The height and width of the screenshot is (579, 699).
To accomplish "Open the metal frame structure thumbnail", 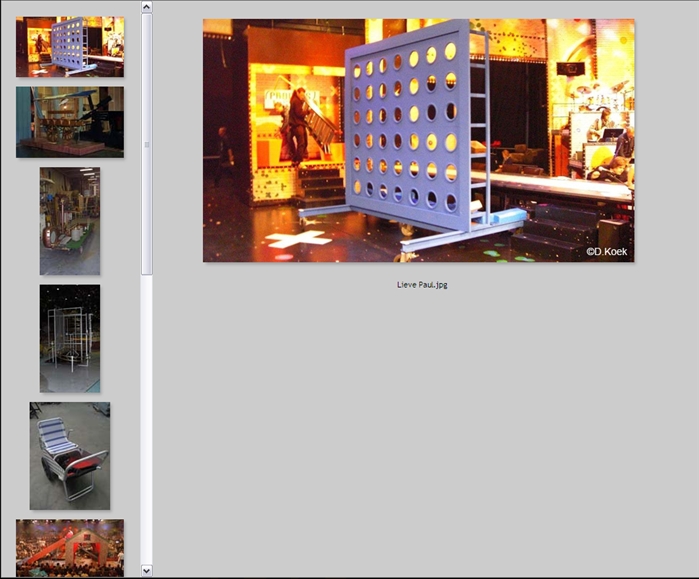I will [x=70, y=338].
